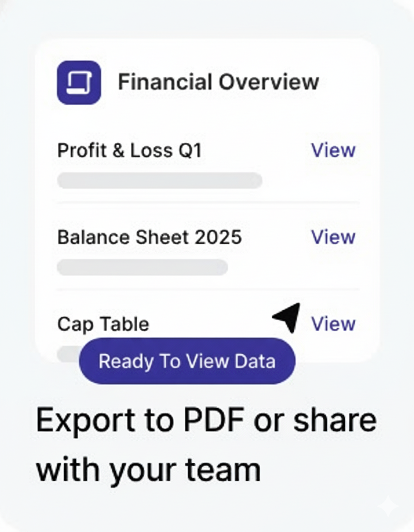Select the Profit & Loss Q1 label
This screenshot has width=414, height=532.
tap(129, 151)
